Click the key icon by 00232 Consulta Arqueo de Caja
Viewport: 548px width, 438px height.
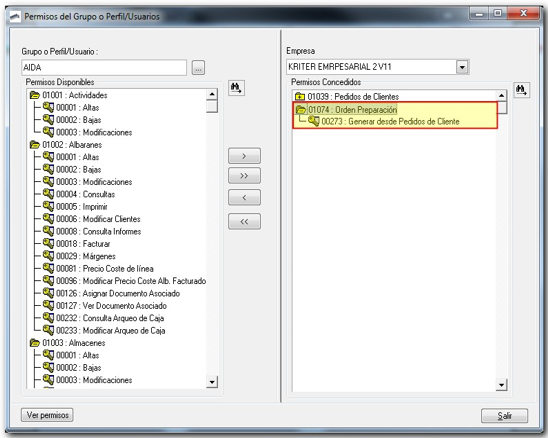pos(48,317)
